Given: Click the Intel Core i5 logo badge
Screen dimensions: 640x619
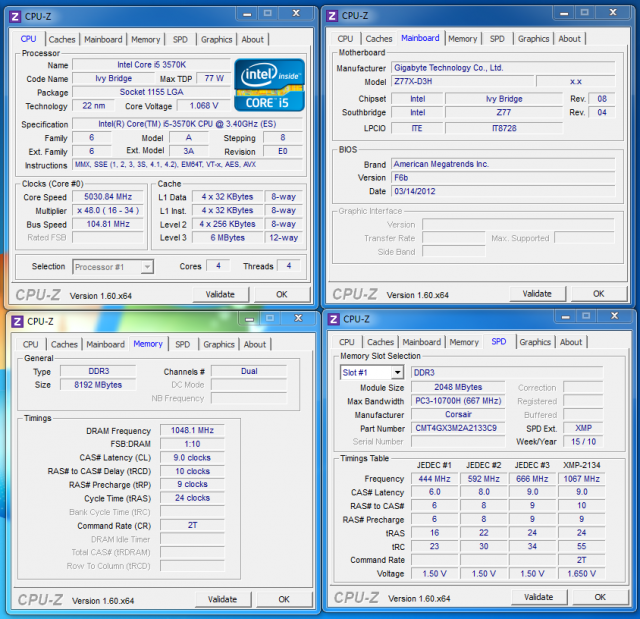Looking at the screenshot, I should (x=269, y=85).
